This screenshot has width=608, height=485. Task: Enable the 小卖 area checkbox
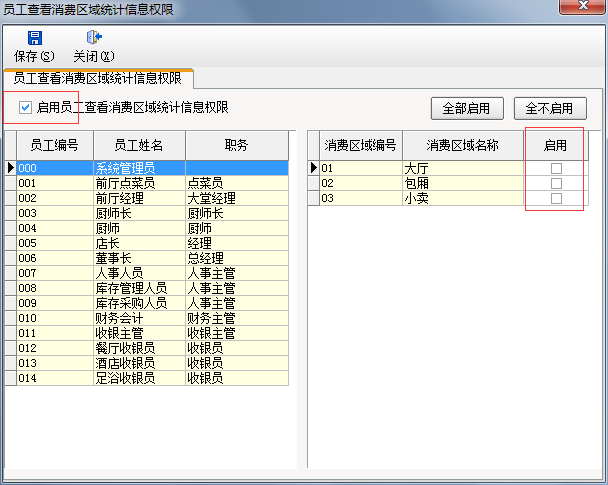(556, 198)
